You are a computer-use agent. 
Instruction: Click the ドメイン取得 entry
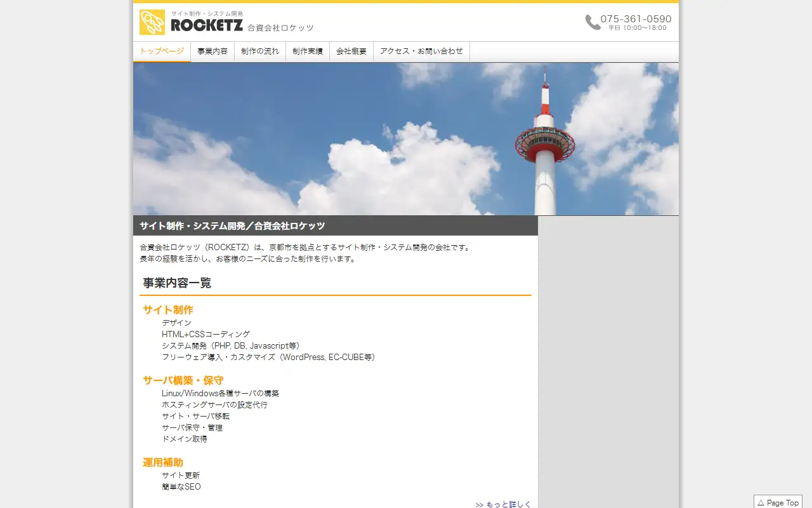click(x=185, y=439)
